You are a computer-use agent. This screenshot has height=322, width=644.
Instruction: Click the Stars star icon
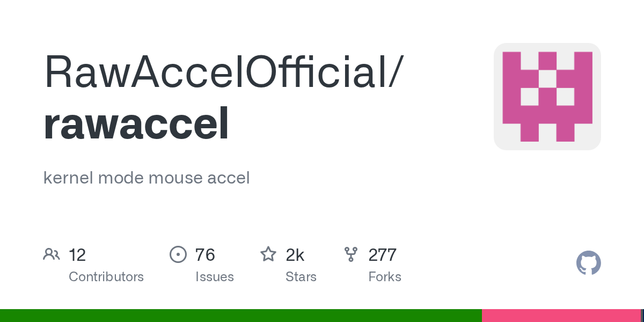pyautogui.click(x=268, y=254)
